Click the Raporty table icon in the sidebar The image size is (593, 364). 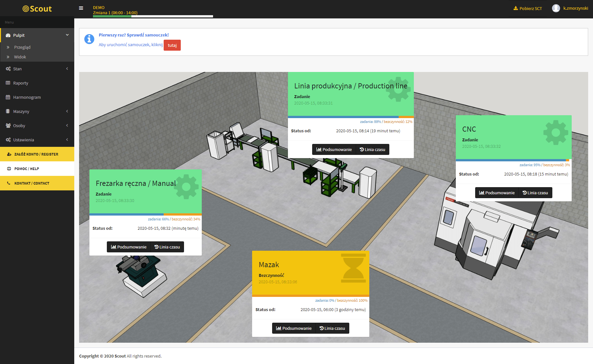[x=8, y=83]
